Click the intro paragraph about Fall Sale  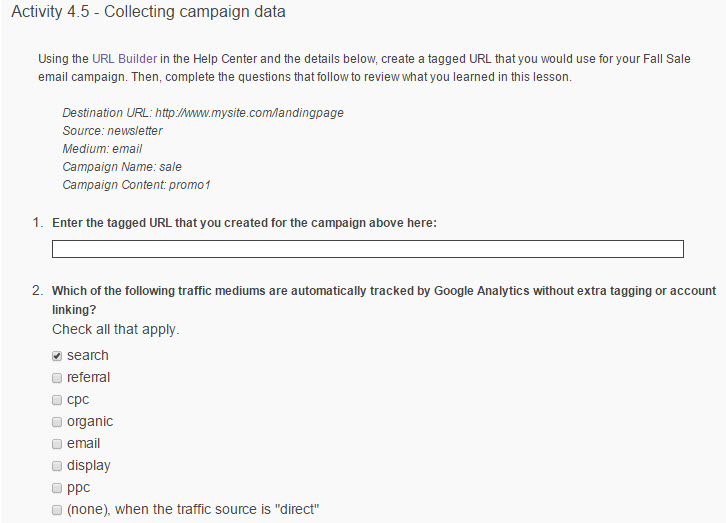[364, 68]
